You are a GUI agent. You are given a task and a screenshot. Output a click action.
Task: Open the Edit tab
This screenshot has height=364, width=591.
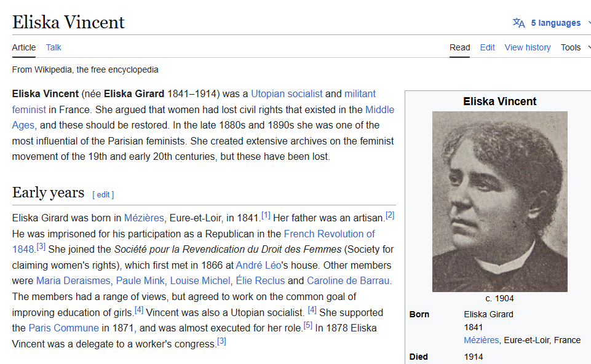(487, 47)
